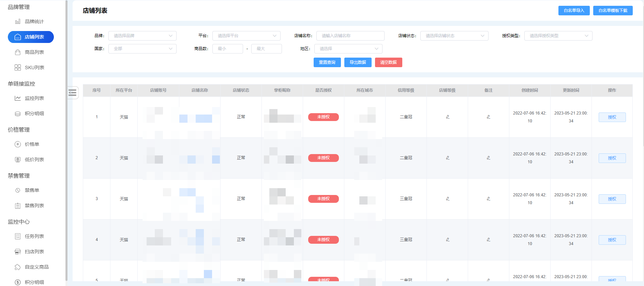Click 授权 button in row 3
This screenshot has width=644, height=286.
pyautogui.click(x=612, y=199)
